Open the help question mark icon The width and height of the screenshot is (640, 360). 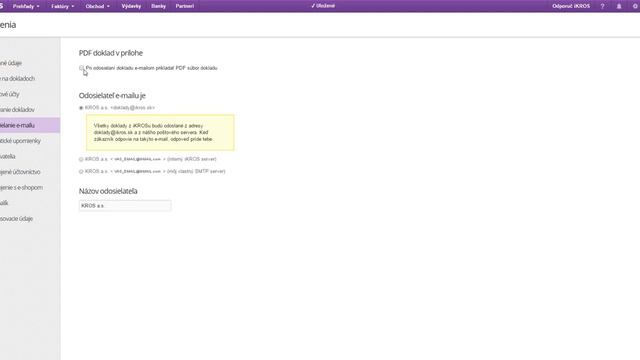click(602, 6)
